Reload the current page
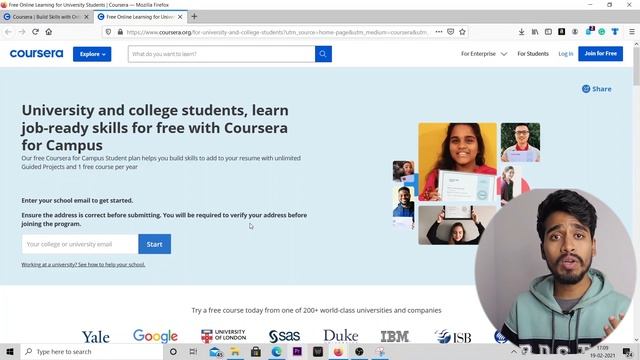This screenshot has height=360, width=640. (x=36, y=32)
